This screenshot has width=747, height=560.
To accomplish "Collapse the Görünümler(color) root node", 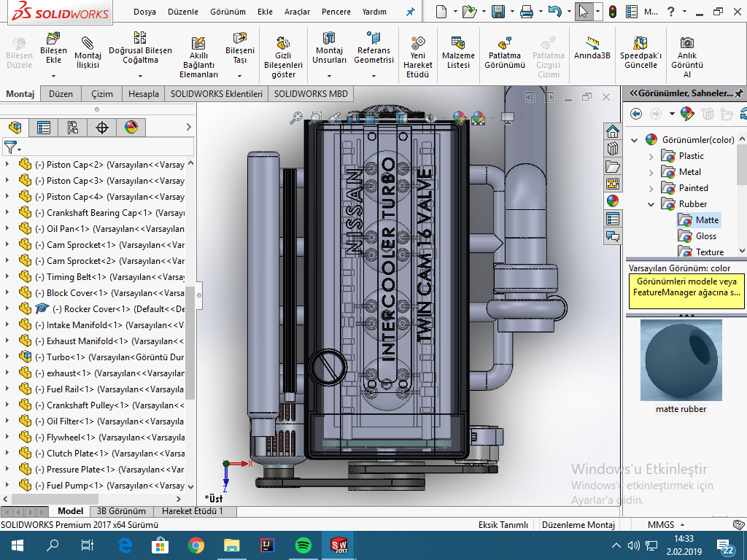I will pyautogui.click(x=634, y=140).
